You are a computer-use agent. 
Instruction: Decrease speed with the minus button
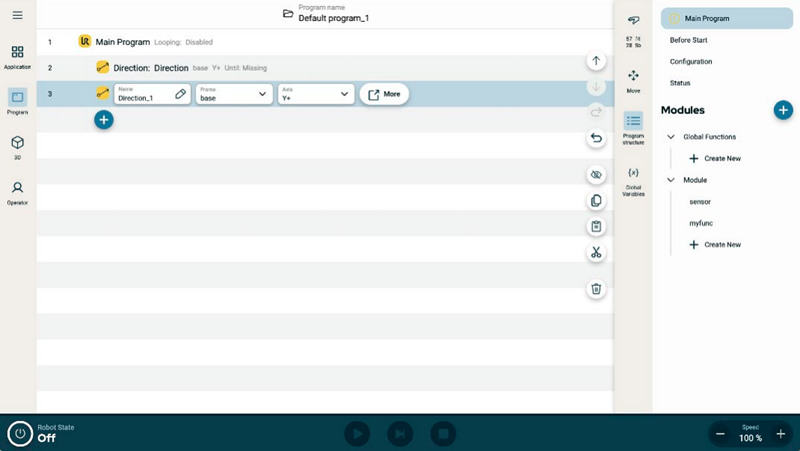(x=720, y=434)
